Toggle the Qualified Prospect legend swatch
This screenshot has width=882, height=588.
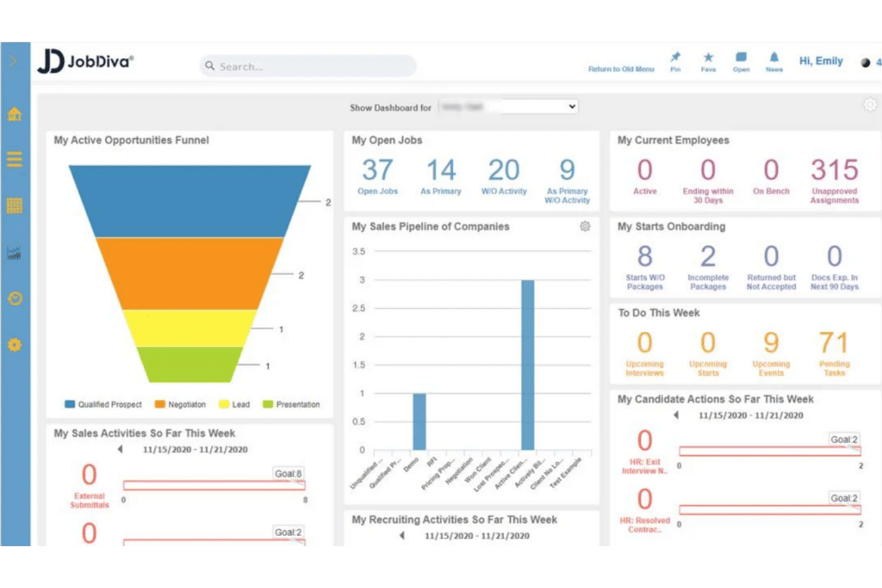pos(70,404)
